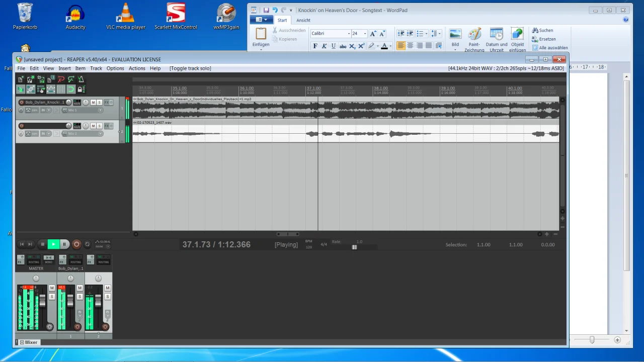Open the master track settings gear
Screen dimensions: 644x362
(49, 327)
